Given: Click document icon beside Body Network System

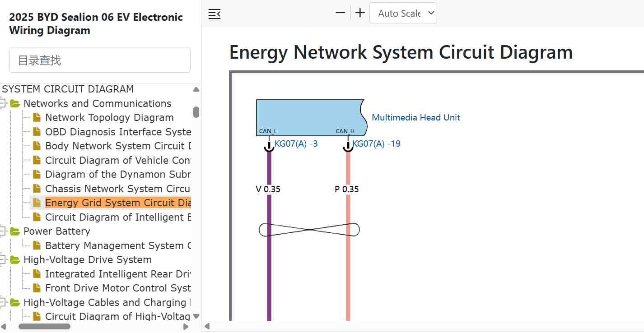Looking at the screenshot, I should 37,146.
